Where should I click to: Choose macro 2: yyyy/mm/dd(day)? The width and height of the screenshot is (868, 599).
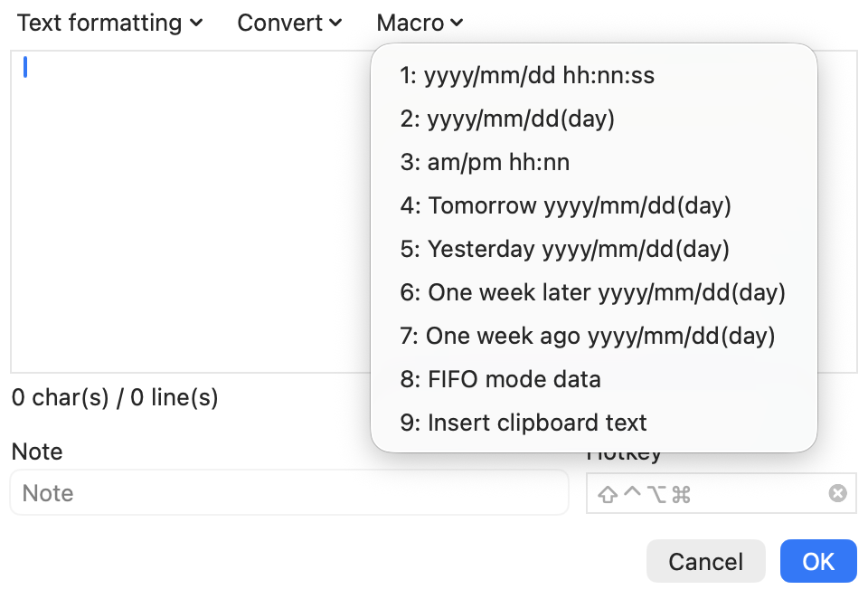click(594, 119)
